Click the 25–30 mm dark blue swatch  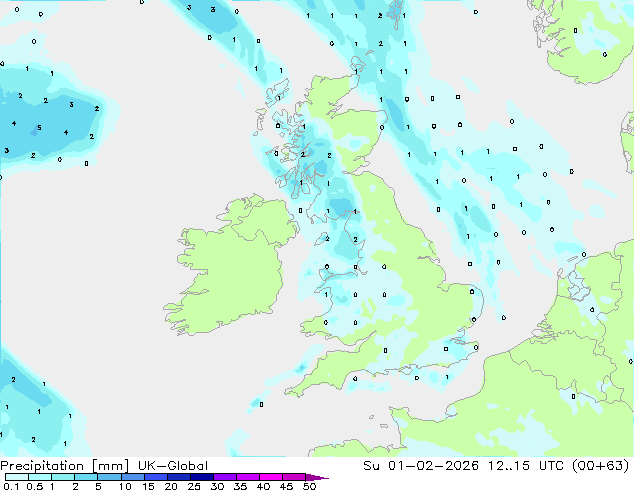[201, 477]
